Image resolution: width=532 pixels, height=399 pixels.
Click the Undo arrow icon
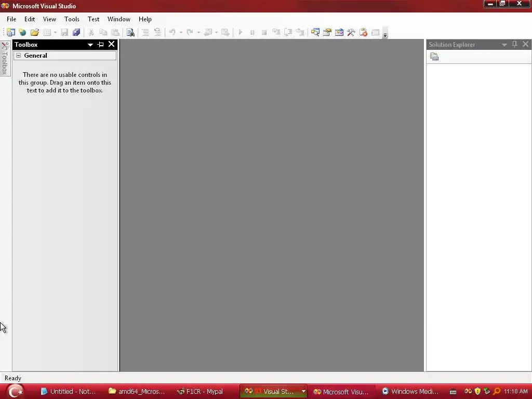[x=172, y=32]
